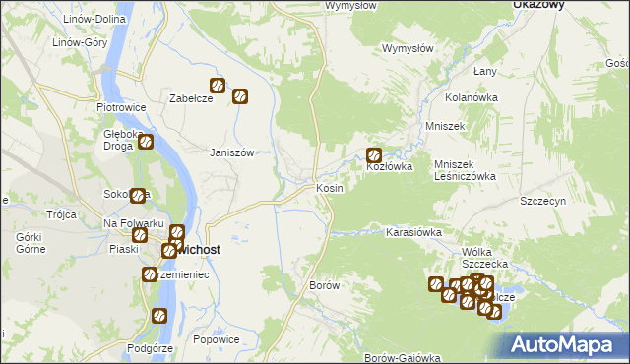This screenshot has width=630, height=364.
Task: Select the marker beside Głęboka Droga
Action: (x=146, y=142)
